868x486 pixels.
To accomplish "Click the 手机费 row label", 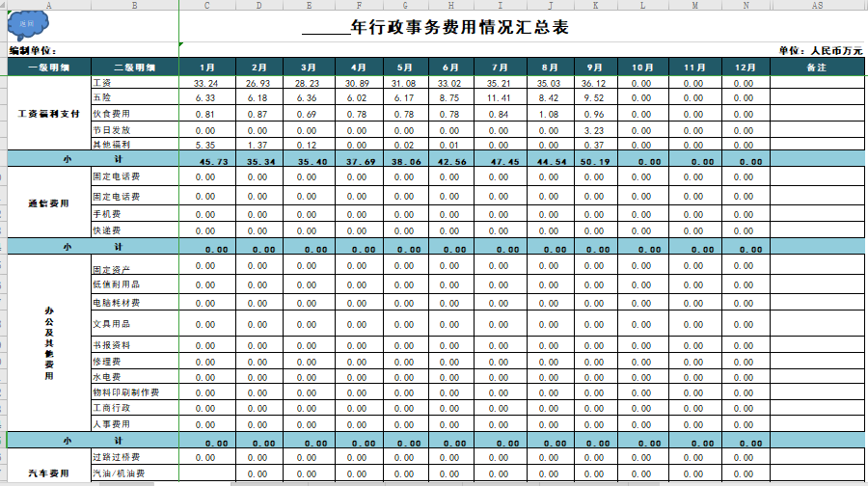I will pos(134,214).
